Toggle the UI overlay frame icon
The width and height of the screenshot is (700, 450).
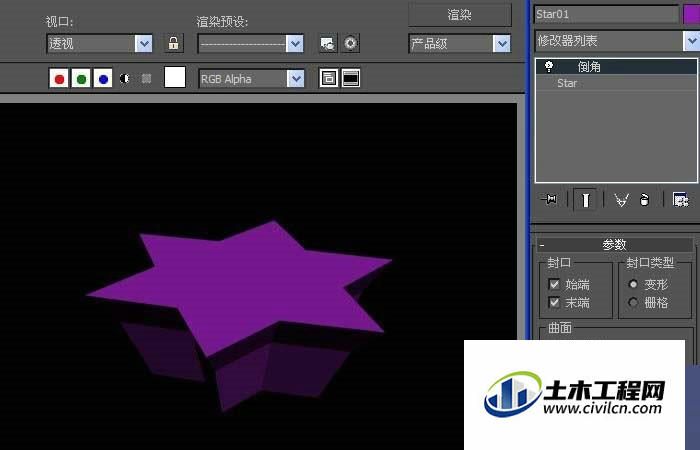329,78
